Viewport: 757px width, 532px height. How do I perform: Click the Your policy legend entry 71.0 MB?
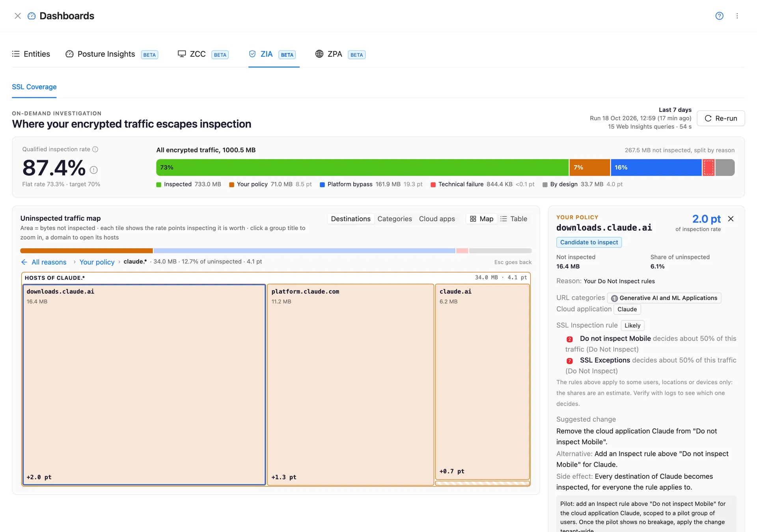(270, 184)
